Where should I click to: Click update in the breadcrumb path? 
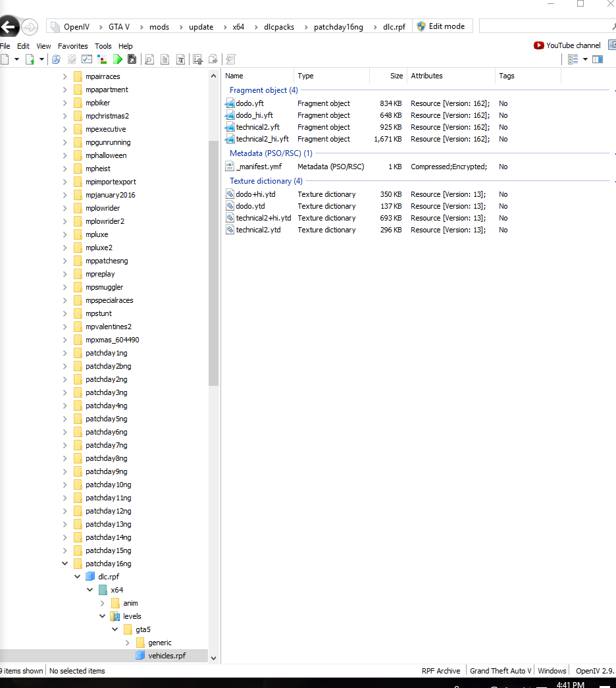tap(201, 27)
